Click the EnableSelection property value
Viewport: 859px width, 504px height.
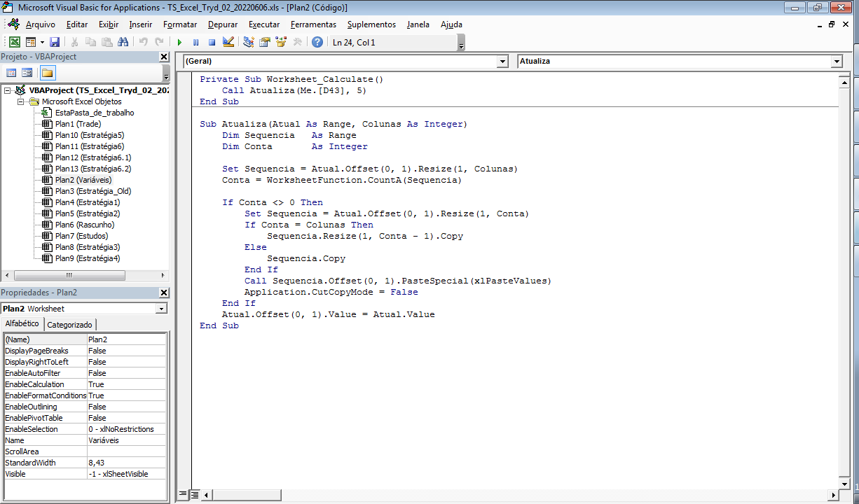tap(126, 429)
